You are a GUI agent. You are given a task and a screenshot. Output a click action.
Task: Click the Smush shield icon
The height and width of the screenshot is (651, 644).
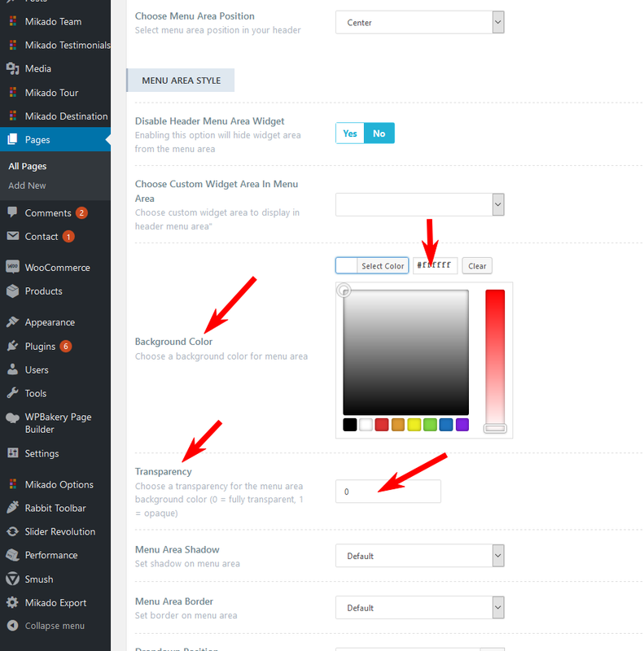(x=12, y=579)
